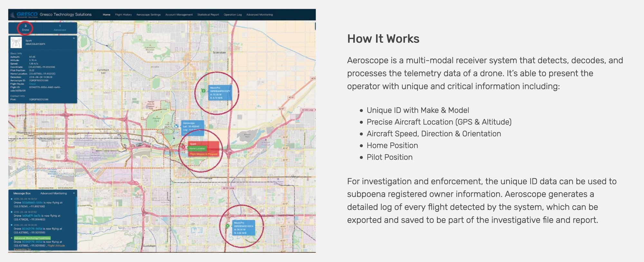
Task: Select the 1 Aeroscope counter tab
Action: point(60,28)
